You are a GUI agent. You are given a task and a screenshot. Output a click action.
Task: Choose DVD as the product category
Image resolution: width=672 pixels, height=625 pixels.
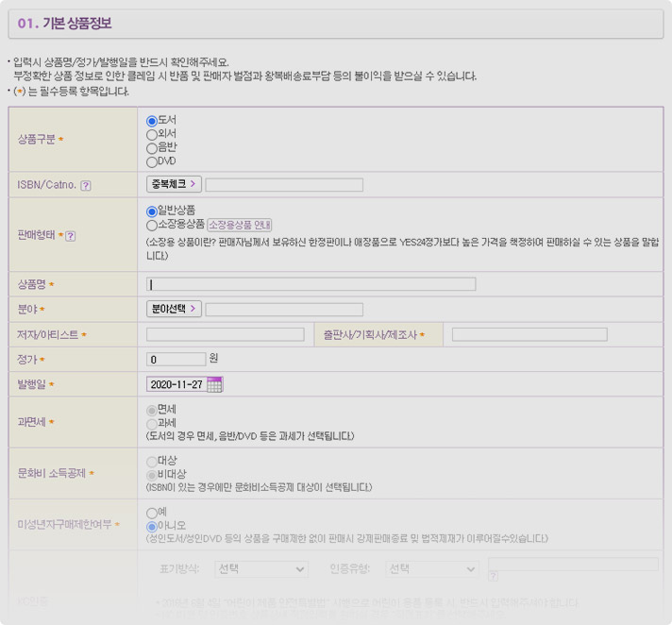[x=152, y=161]
